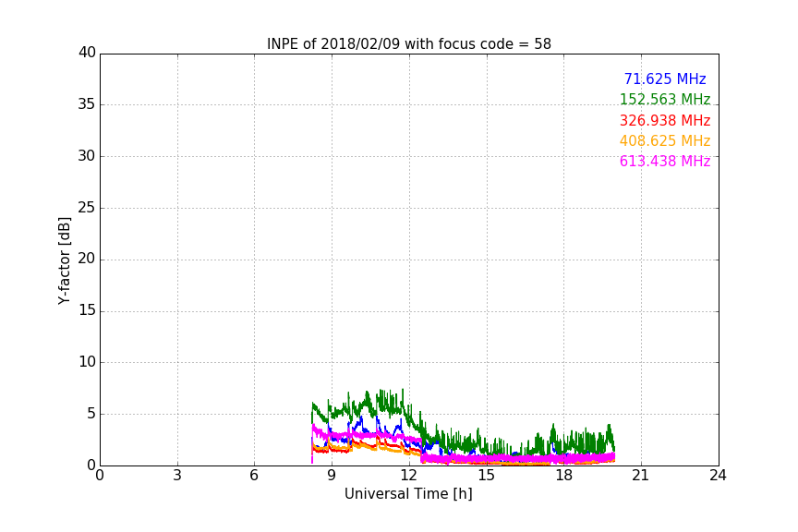Click the x-axis tick label 3
Viewport: 798px width, 532px height.
pyautogui.click(x=177, y=476)
